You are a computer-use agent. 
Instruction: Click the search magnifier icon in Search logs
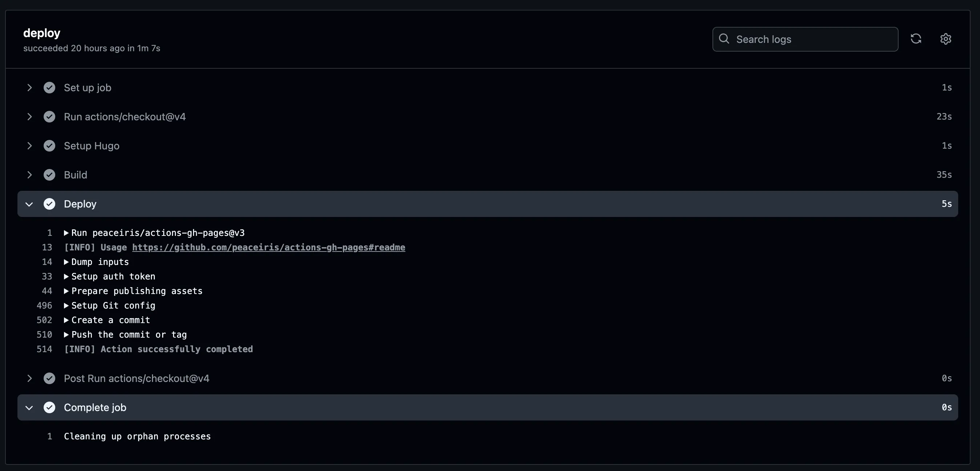[x=724, y=39]
